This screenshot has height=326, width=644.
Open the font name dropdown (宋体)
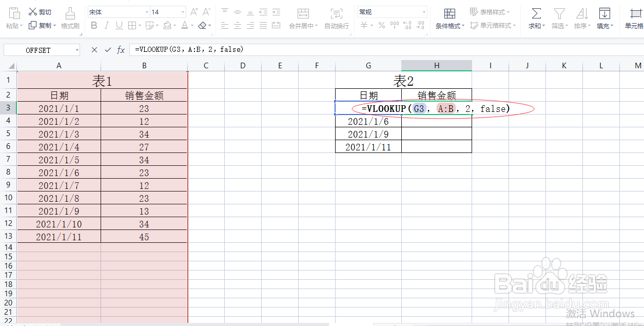pos(146,12)
